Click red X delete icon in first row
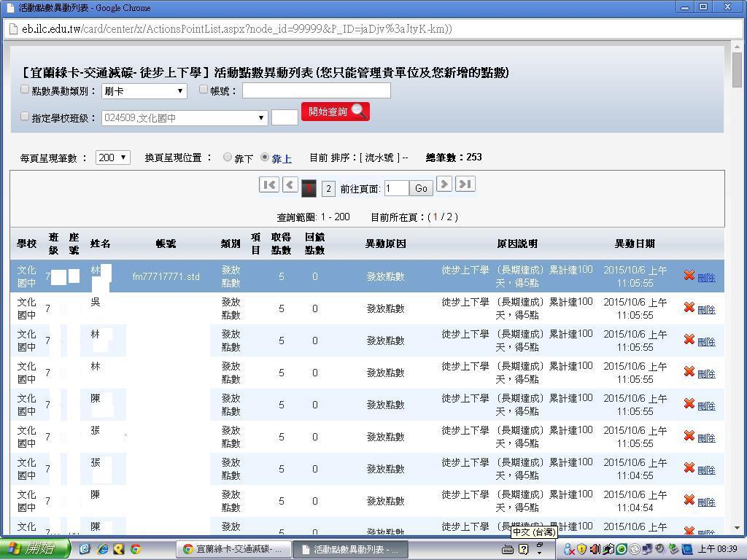 (x=689, y=276)
